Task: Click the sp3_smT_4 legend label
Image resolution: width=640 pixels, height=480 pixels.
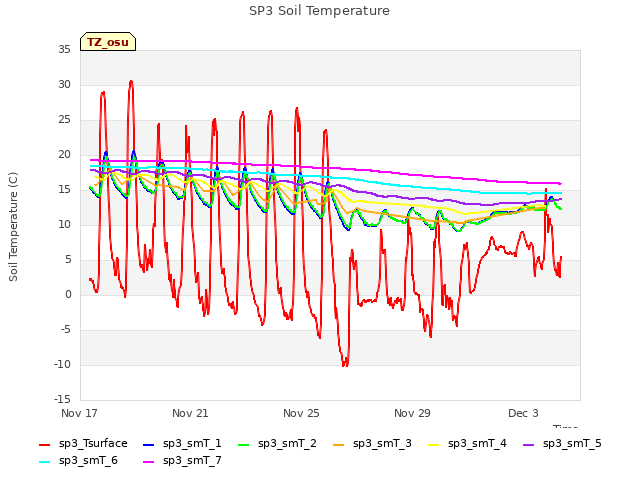Action: click(477, 444)
